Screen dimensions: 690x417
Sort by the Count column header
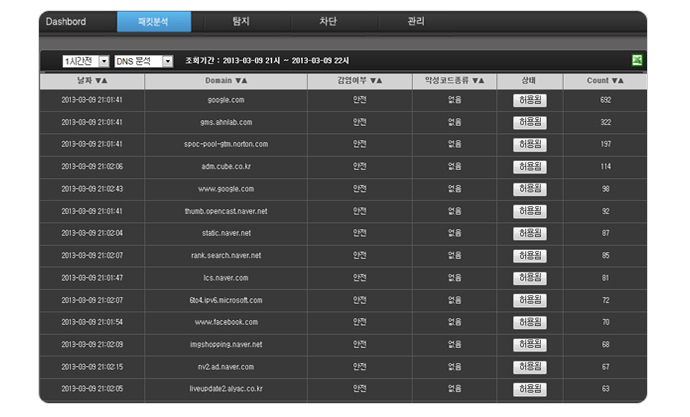tap(605, 81)
